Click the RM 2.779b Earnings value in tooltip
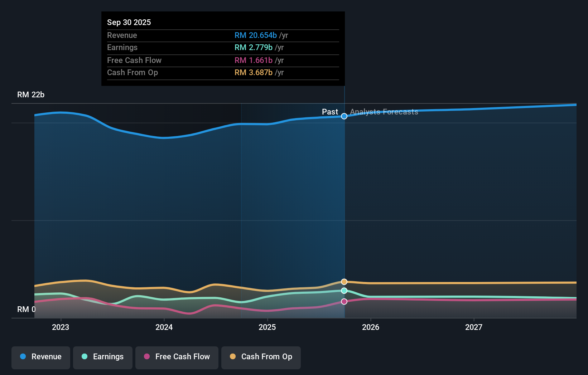 tap(253, 47)
